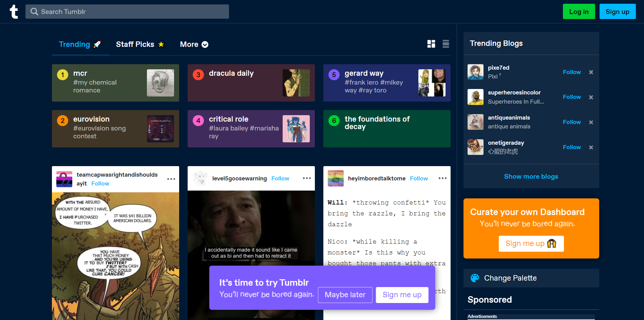The height and width of the screenshot is (320, 644).
Task: Follow teamcapwasrightandishouldsayit from post header
Action: point(100,183)
